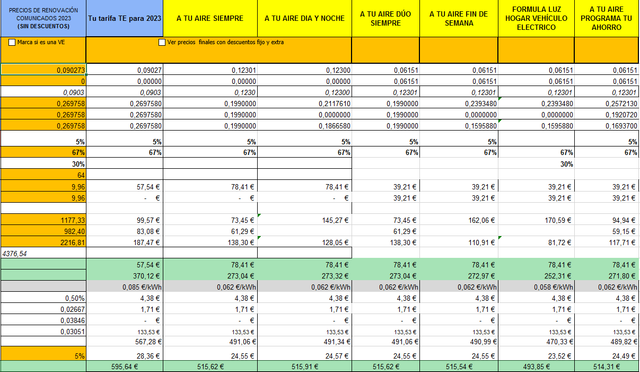Select final total 493,85 €
Screen dimensions: 640x372
(536, 367)
